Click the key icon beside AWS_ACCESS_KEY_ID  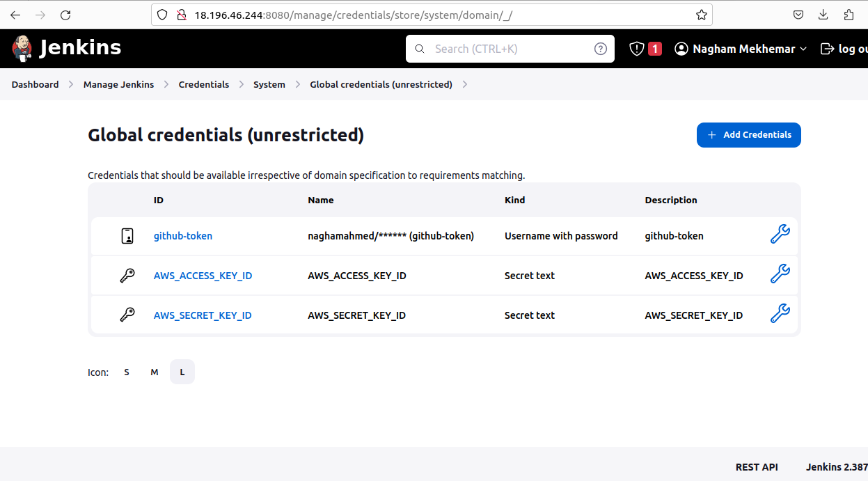(127, 276)
